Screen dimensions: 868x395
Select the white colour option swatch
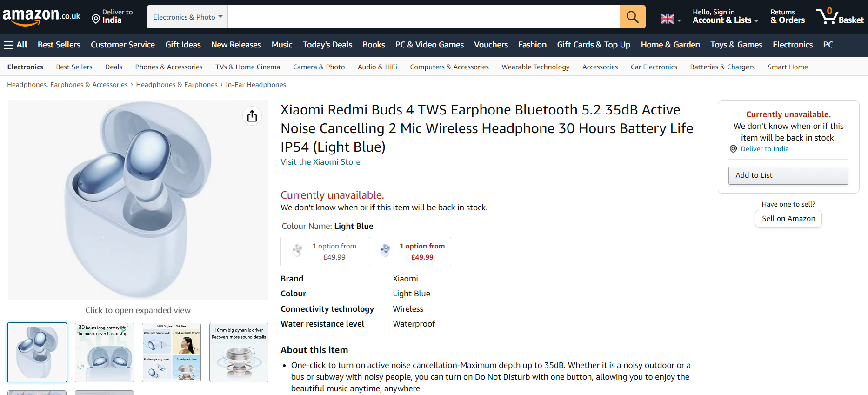coord(321,252)
